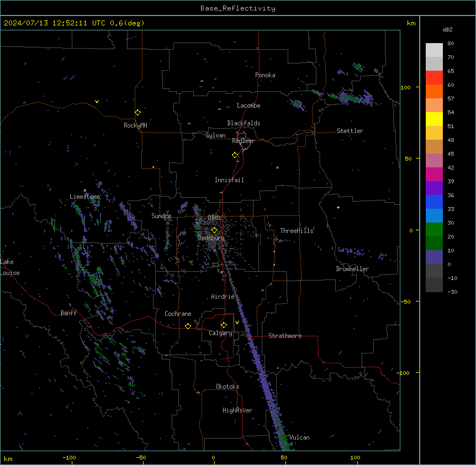Click the -50 tick on vertical km axis

click(405, 302)
